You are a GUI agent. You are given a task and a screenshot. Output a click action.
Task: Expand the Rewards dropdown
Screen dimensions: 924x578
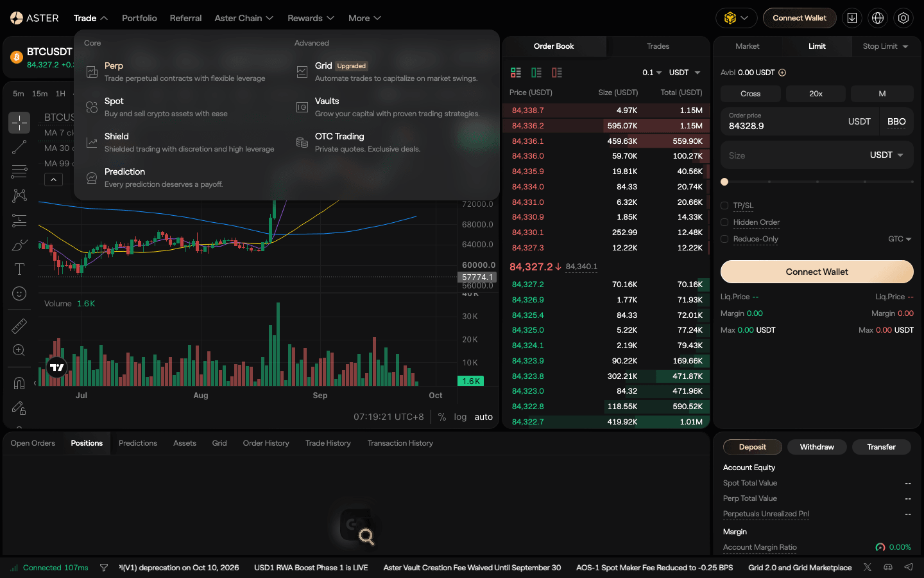311,18
